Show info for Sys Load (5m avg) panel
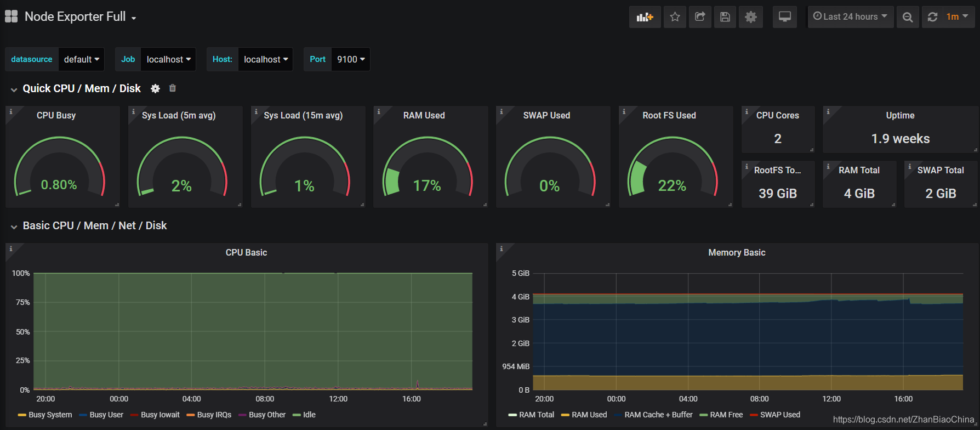The width and height of the screenshot is (980, 430). click(133, 111)
